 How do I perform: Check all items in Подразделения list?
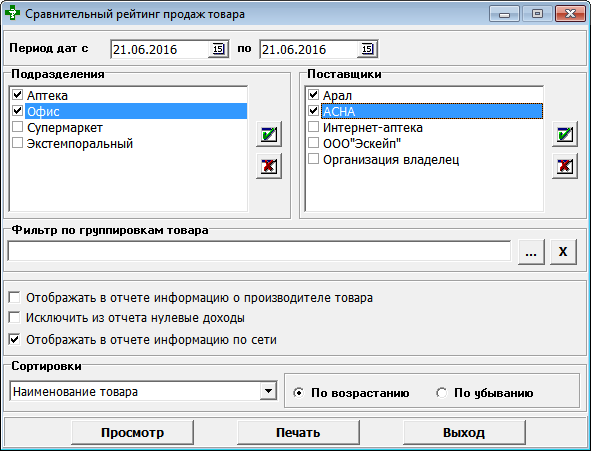(x=269, y=134)
